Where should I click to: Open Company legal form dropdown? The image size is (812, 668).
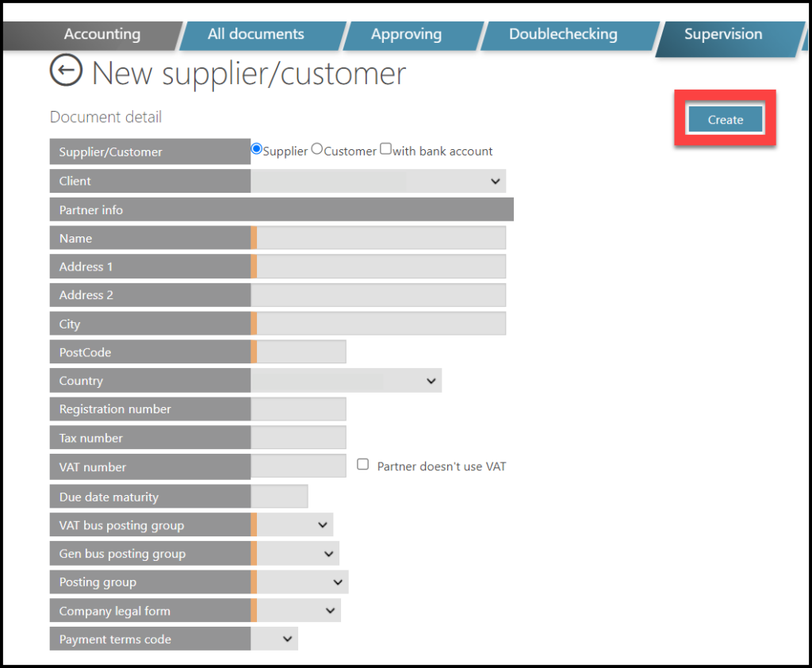point(298,611)
